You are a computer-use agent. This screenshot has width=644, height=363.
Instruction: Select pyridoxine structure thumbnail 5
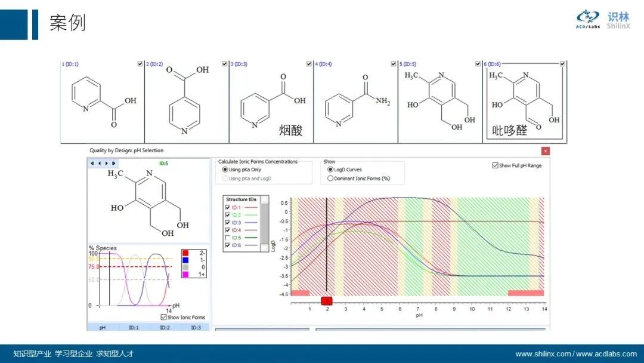(x=440, y=102)
